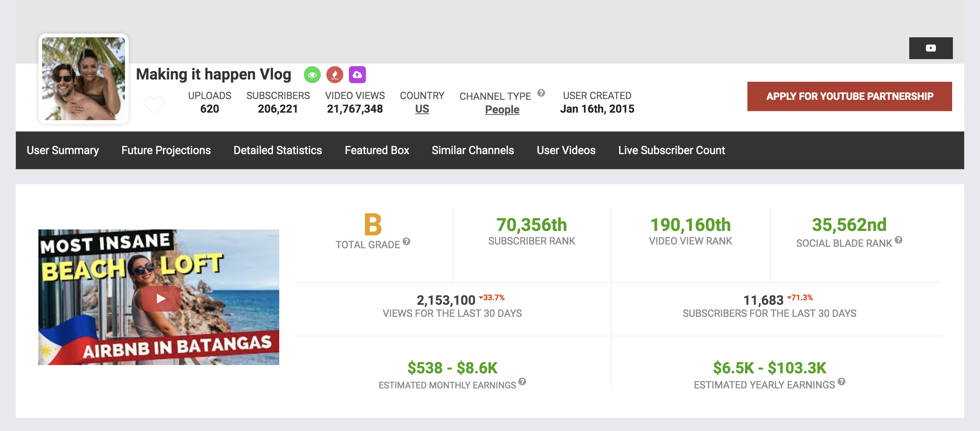
Task: Open the Live Subscriber Count tab
Action: (671, 150)
